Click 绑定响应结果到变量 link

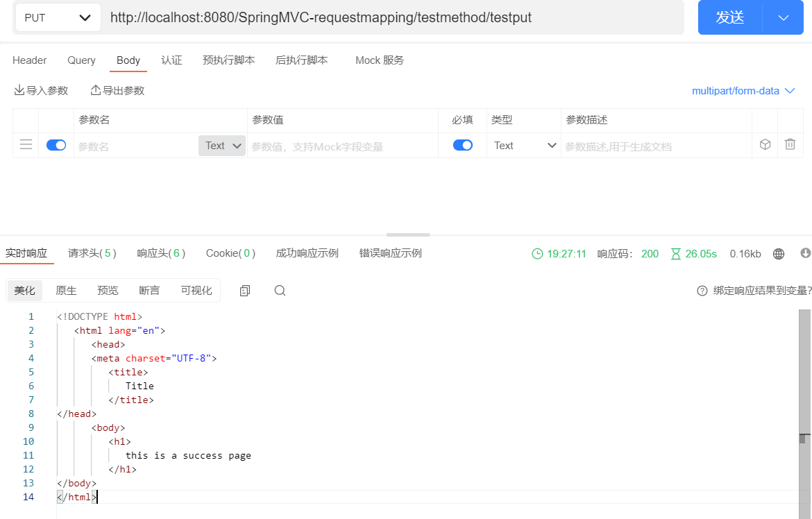[x=762, y=291]
